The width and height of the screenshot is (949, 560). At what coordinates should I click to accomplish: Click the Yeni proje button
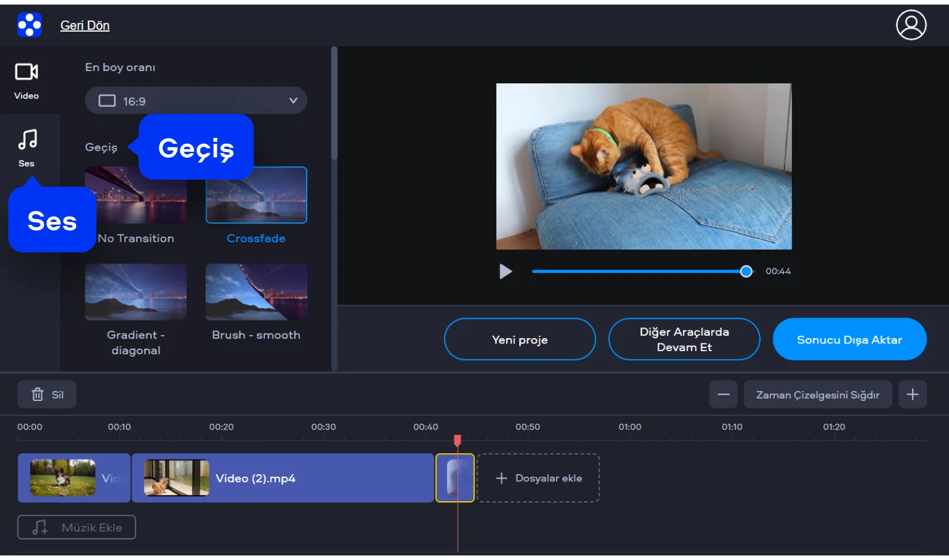point(519,339)
